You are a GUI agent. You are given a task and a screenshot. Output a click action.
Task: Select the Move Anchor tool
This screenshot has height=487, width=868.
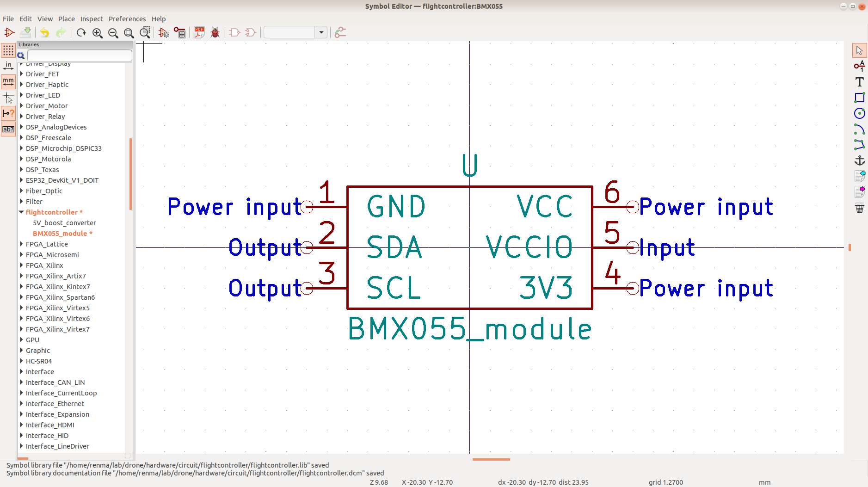point(859,160)
